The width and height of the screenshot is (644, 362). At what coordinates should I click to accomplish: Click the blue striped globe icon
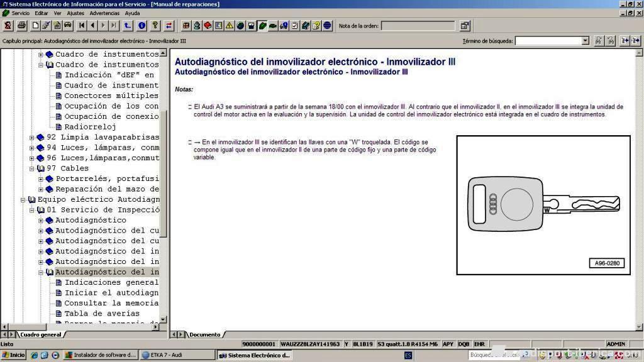327,26
